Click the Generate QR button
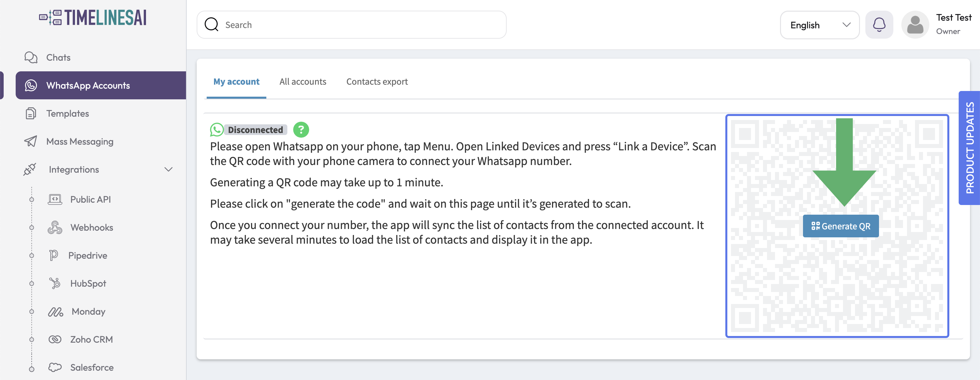Image resolution: width=980 pixels, height=380 pixels. click(840, 226)
